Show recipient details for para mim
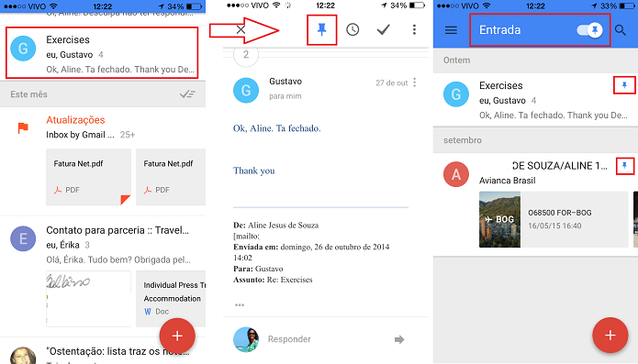This screenshot has height=364, width=638. [x=285, y=96]
